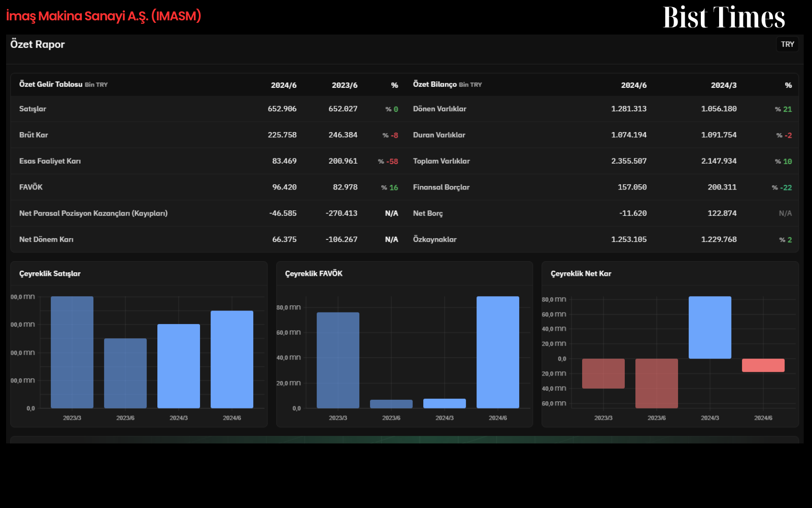Click the 2024/6 bar in Çeyreklik FAVÖK chart

pos(498,352)
